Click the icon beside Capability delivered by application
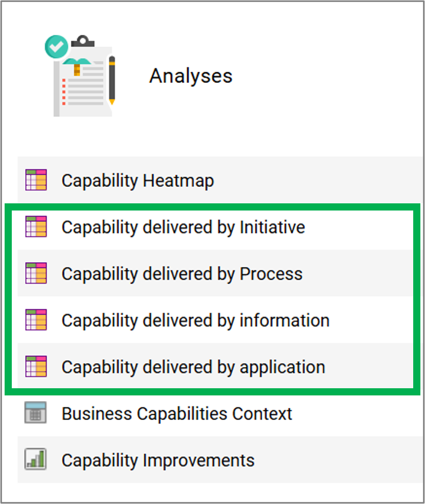This screenshot has height=504, width=425. (x=36, y=366)
